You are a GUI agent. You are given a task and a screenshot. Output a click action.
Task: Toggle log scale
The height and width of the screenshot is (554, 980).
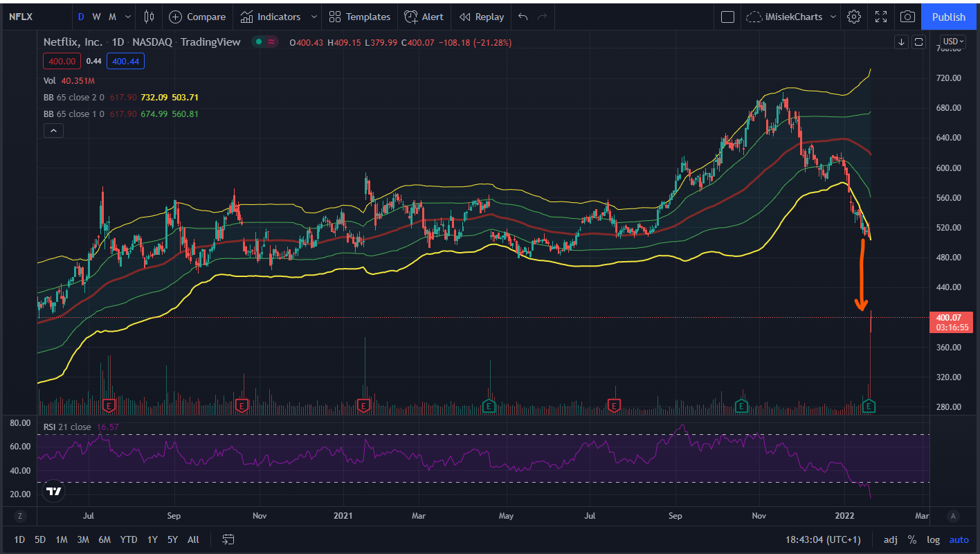point(934,539)
